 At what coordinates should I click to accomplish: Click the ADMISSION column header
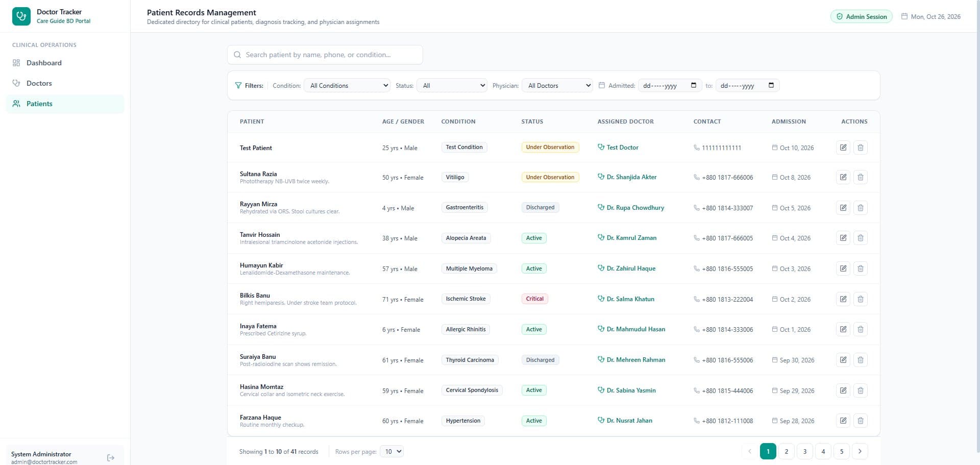[x=789, y=121]
